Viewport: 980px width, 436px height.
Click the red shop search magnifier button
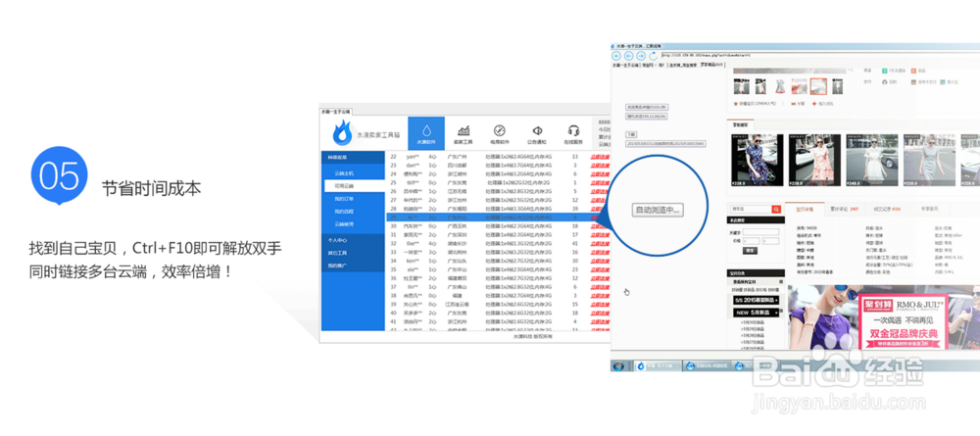tap(776, 210)
